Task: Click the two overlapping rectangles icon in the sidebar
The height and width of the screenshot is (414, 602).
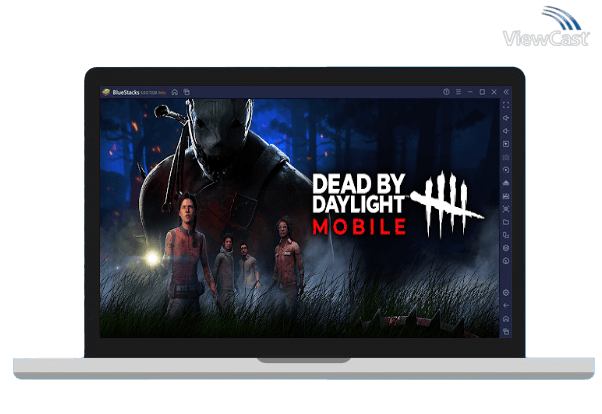Action: (x=506, y=235)
